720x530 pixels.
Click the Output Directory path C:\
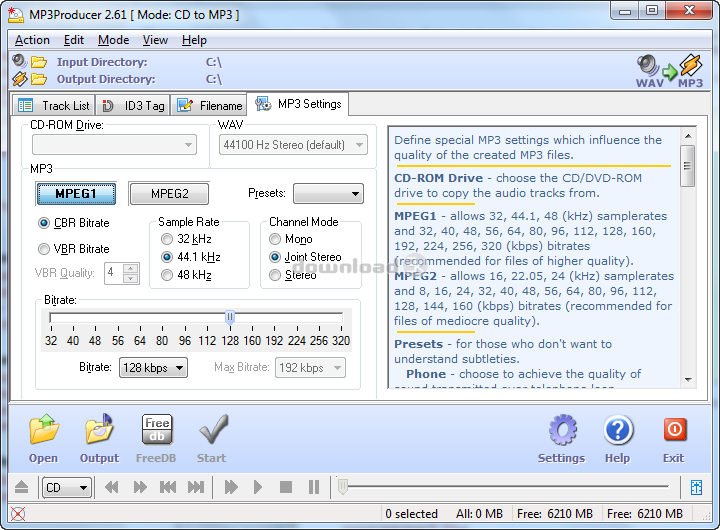(214, 79)
